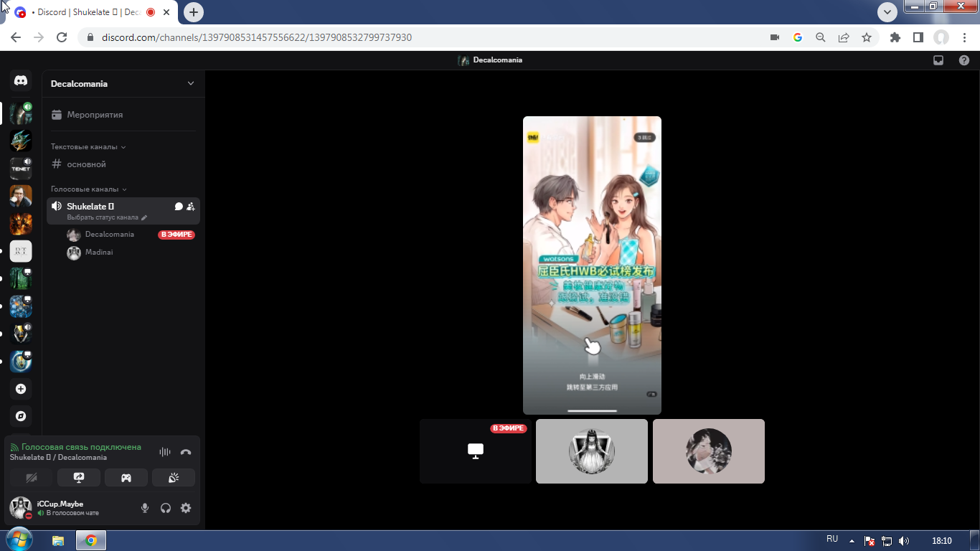Start an activity with controller button

(126, 478)
